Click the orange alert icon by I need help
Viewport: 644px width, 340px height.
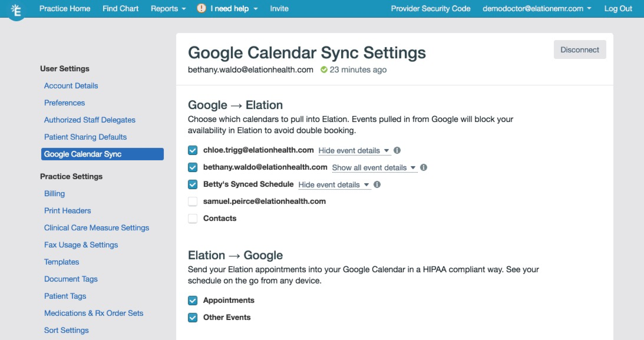202,8
